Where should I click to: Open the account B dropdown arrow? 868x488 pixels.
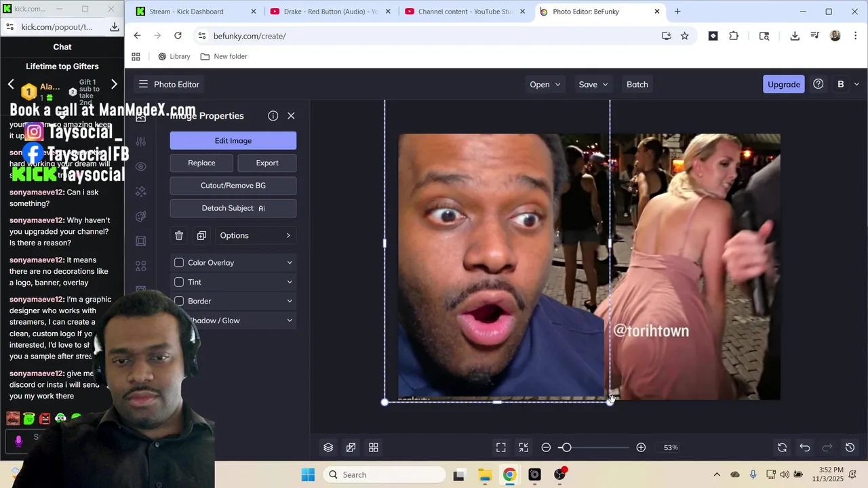[856, 84]
